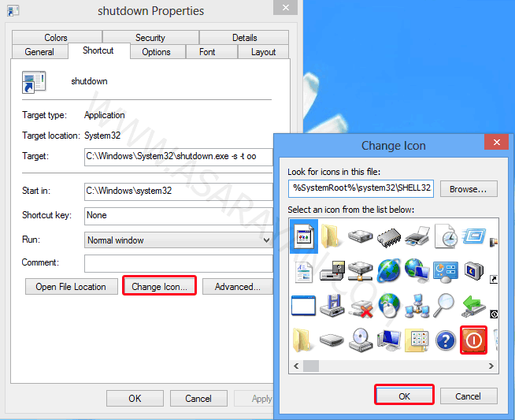Switch to the Security tab
This screenshot has width=515, height=420.
[150, 37]
